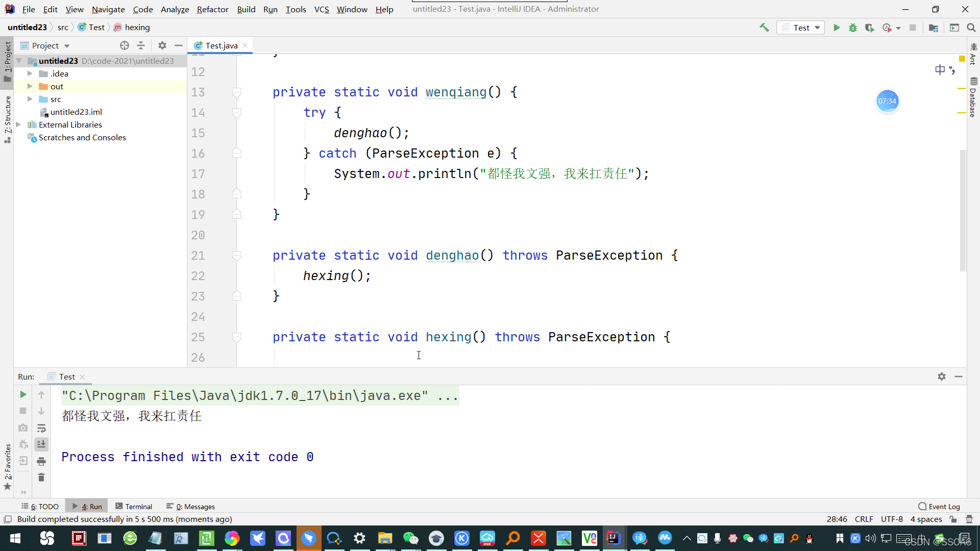The image size is (980, 551).
Task: Click down stack trace arrow in Run panel
Action: (41, 411)
